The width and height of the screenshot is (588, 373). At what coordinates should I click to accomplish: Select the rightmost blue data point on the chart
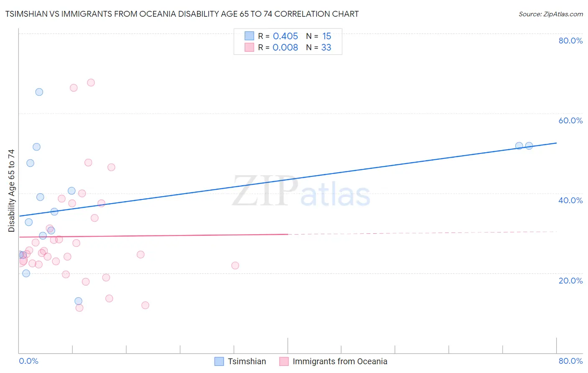click(529, 146)
